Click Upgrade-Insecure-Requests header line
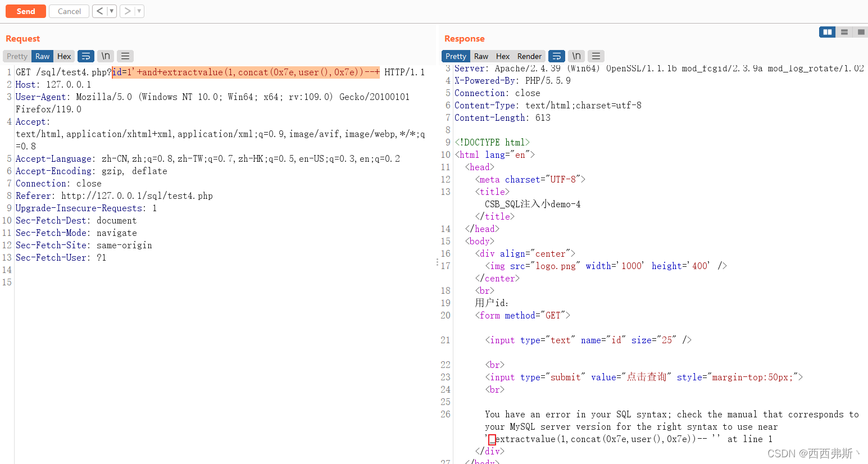 87,208
